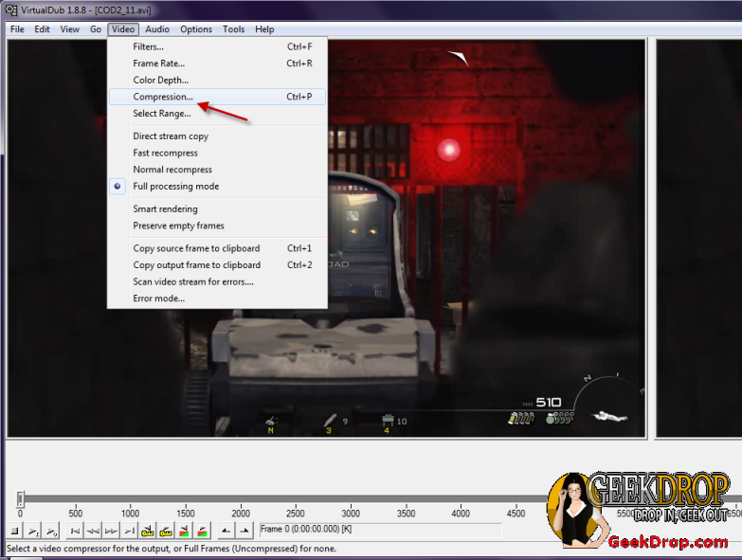Set the mark-out selection point
This screenshot has height=560, width=742.
click(244, 531)
